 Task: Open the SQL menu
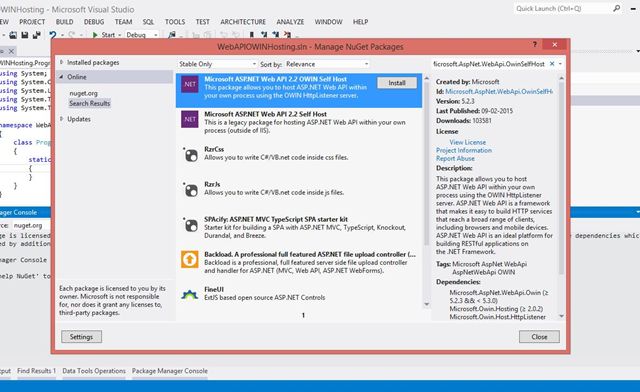point(148,22)
